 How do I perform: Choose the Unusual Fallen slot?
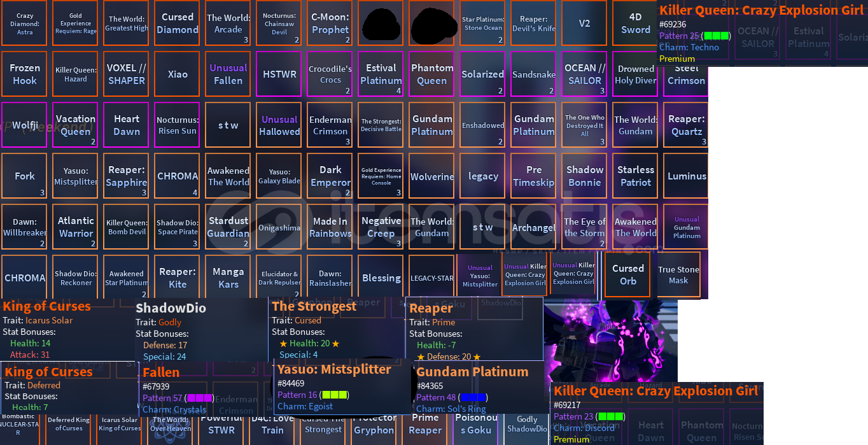click(228, 74)
